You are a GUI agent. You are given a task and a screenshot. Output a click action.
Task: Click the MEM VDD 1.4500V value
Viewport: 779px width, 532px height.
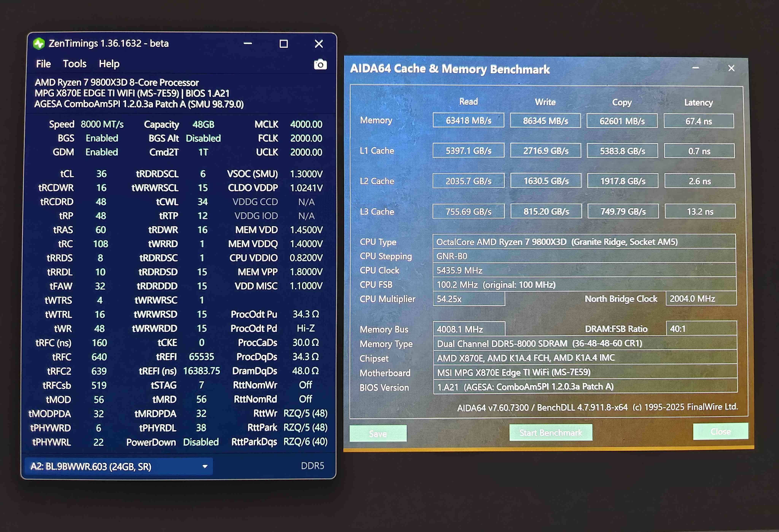pyautogui.click(x=306, y=230)
